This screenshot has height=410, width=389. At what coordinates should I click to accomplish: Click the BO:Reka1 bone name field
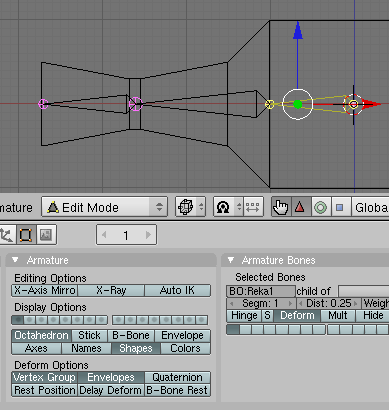[261, 291]
